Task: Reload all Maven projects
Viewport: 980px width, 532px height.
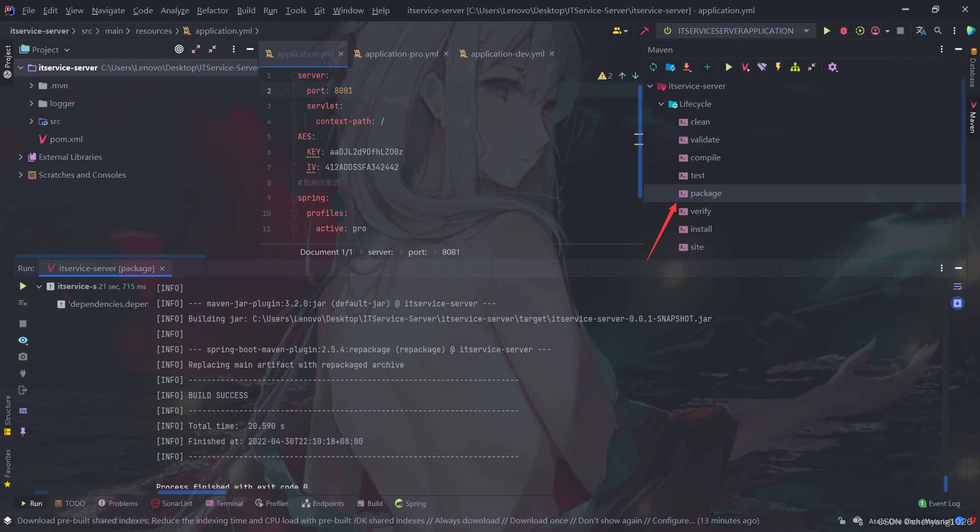Action: click(654, 67)
